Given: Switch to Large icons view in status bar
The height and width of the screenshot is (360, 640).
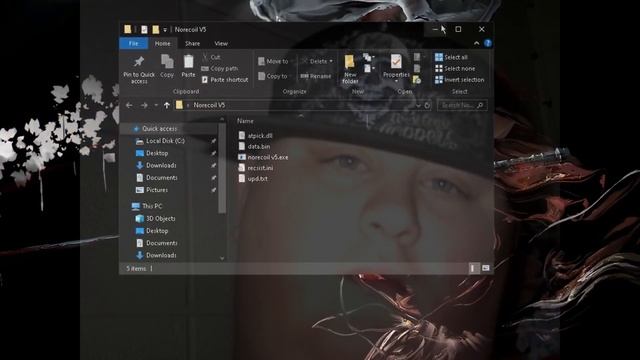Looking at the screenshot, I should pyautogui.click(x=485, y=268).
